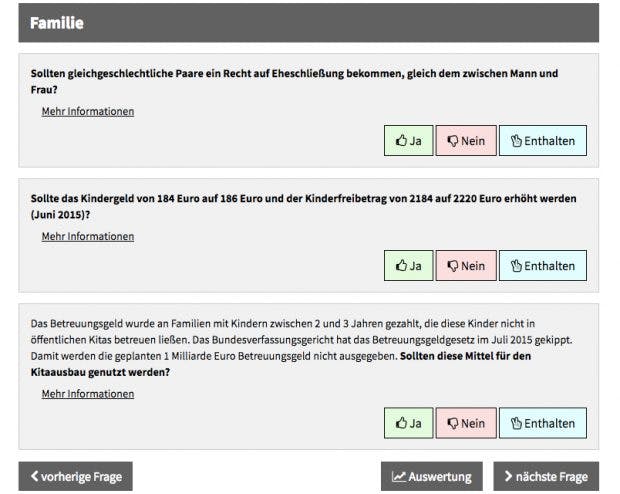Select Nein for same-sex marriage question

click(x=466, y=140)
